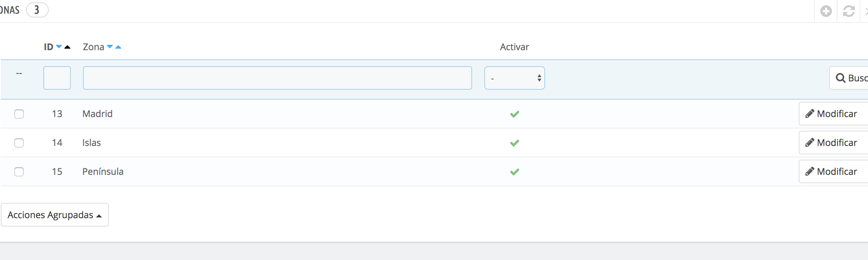Click Modificar for Islas zone
Viewport: 868px width, 260px height.
coord(833,143)
